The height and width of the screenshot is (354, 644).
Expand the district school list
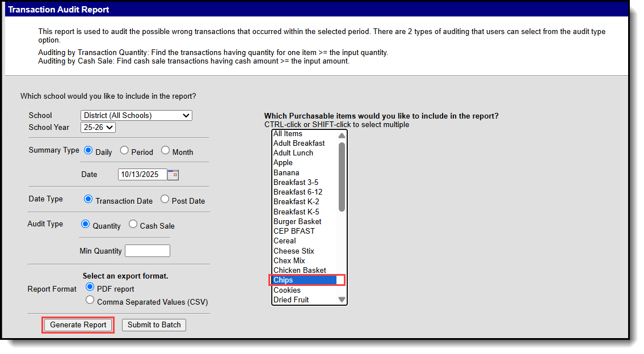(136, 115)
